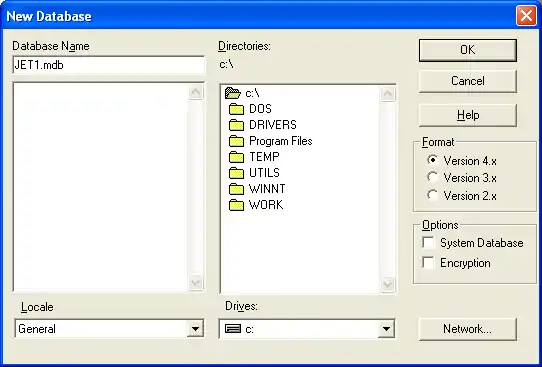Select the UTILS directory name

(264, 173)
